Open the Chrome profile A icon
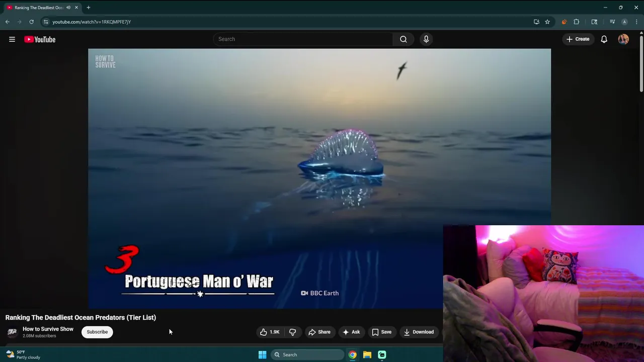This screenshot has width=644, height=362. pyautogui.click(x=624, y=22)
